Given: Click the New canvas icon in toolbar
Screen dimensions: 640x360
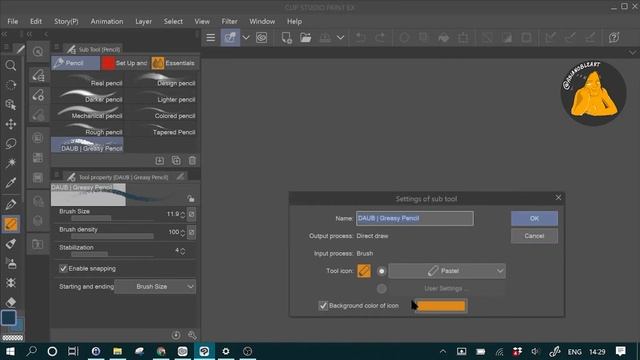Looking at the screenshot, I should [287, 38].
